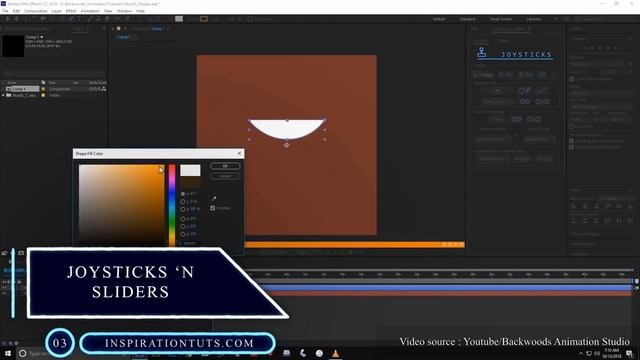The image size is (640, 360).
Task: Open the File menu
Action: 5,11
